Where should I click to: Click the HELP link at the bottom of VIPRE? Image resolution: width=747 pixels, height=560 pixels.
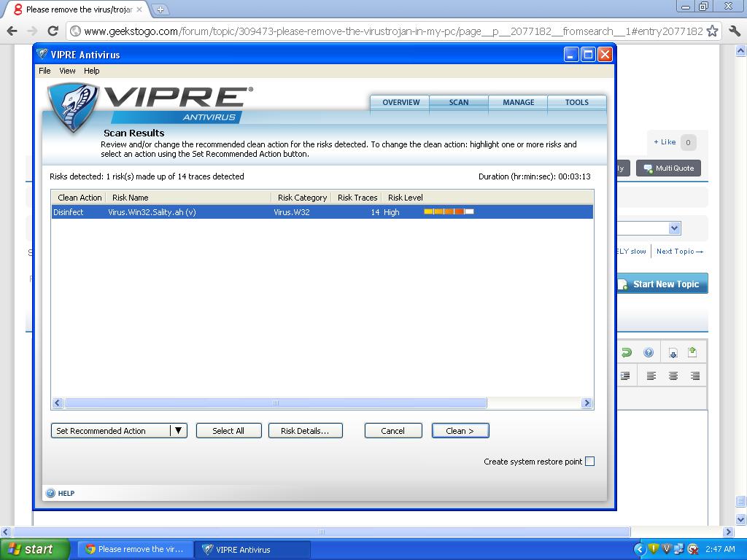point(66,494)
